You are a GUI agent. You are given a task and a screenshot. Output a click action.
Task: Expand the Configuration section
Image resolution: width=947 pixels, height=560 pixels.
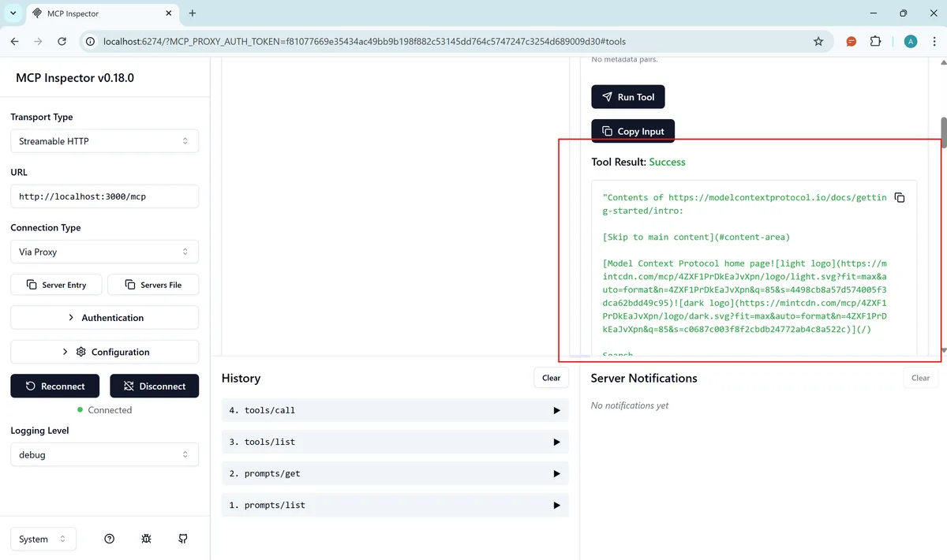[x=104, y=352]
